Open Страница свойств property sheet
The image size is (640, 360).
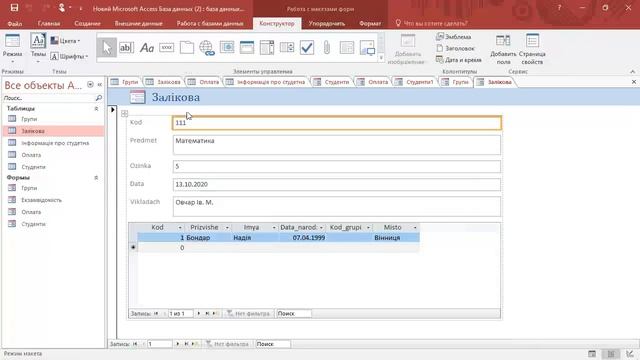click(532, 49)
